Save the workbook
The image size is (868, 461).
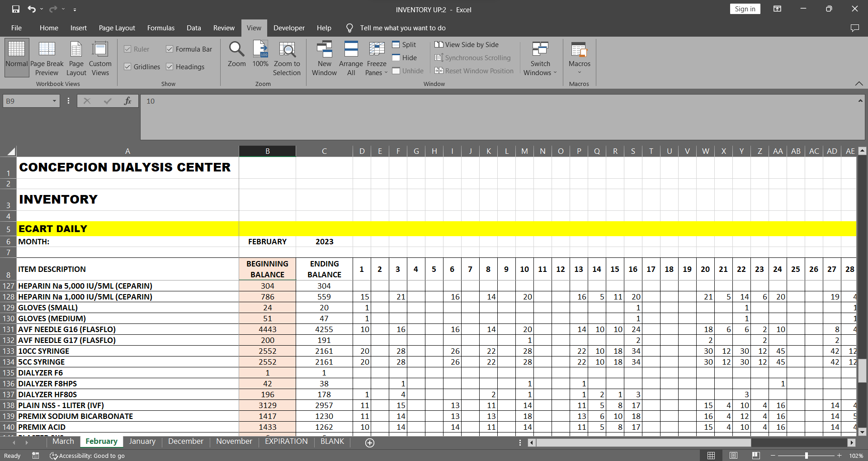coord(16,9)
